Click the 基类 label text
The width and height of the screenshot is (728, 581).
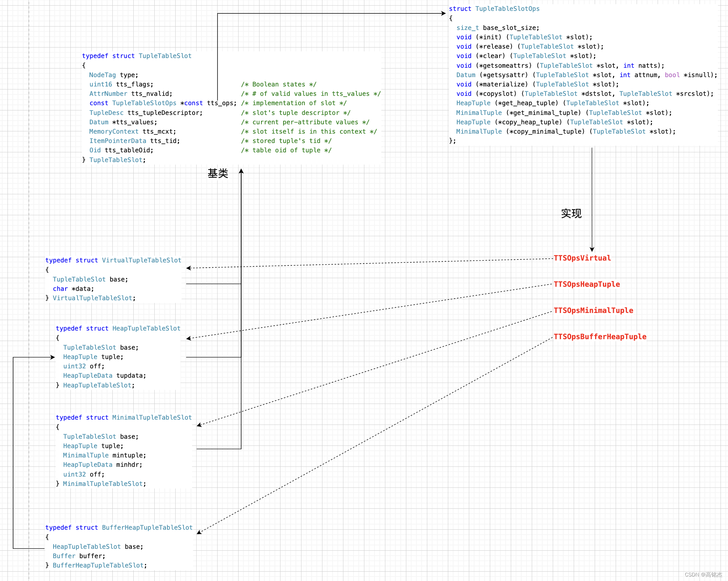pyautogui.click(x=218, y=173)
